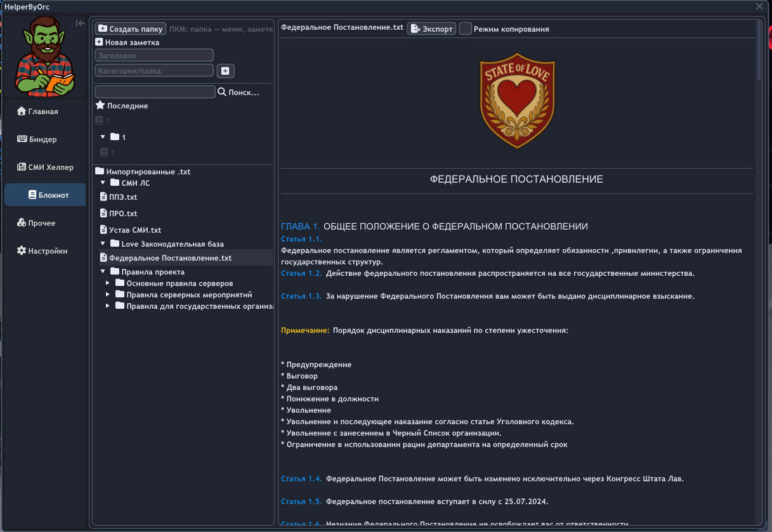Click the plus icon next to category field

point(225,70)
